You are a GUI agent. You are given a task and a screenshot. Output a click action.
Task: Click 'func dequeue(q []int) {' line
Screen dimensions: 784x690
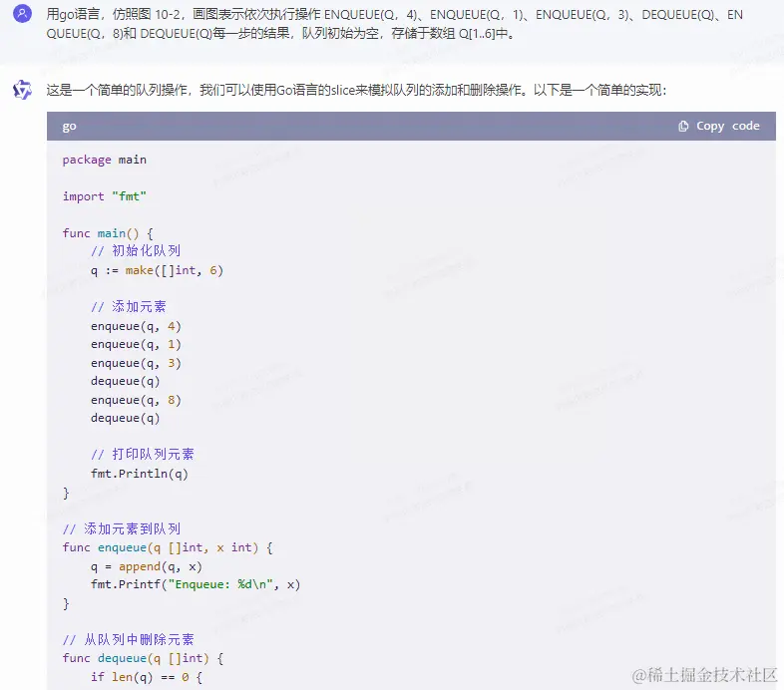[x=143, y=658]
